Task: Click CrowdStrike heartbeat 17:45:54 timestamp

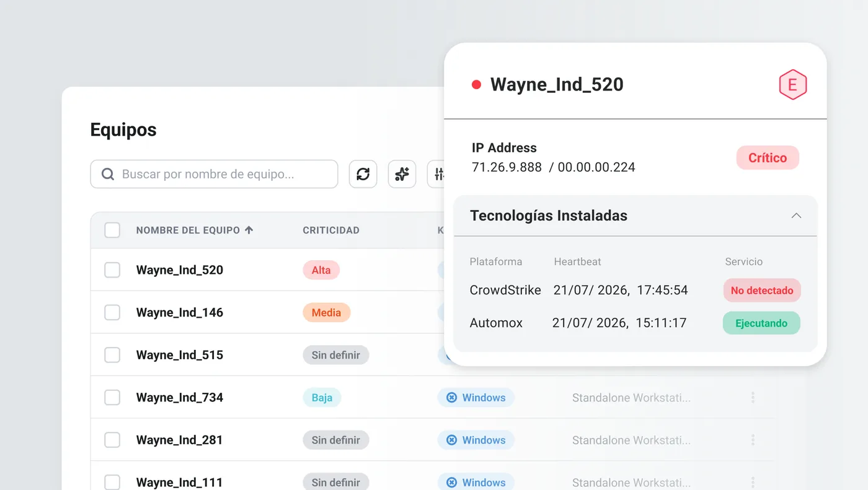Action: point(621,290)
